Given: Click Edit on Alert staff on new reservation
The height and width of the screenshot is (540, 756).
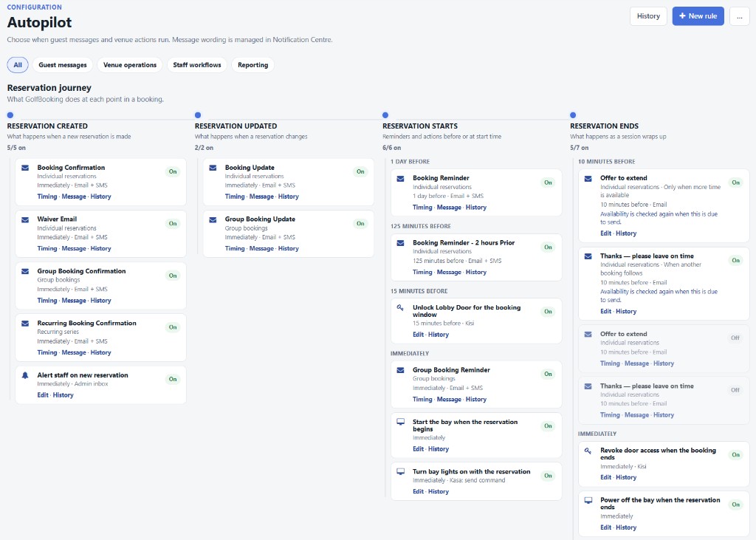Looking at the screenshot, I should tap(42, 394).
